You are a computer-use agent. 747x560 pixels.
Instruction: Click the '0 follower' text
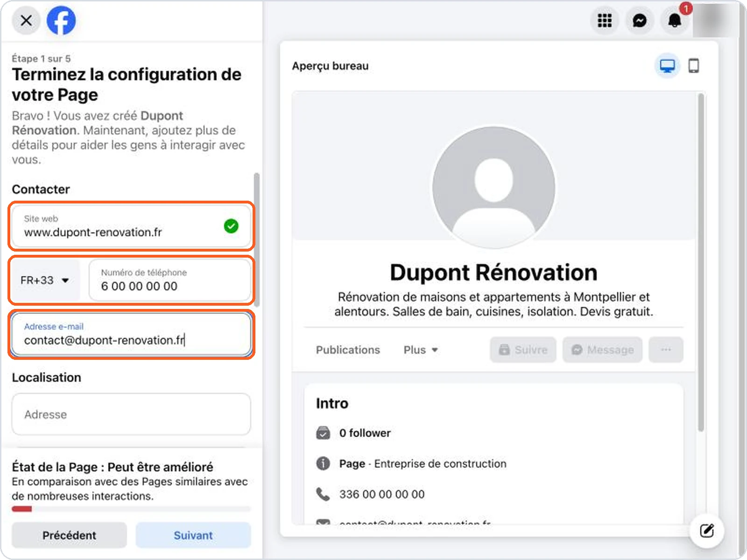(365, 433)
